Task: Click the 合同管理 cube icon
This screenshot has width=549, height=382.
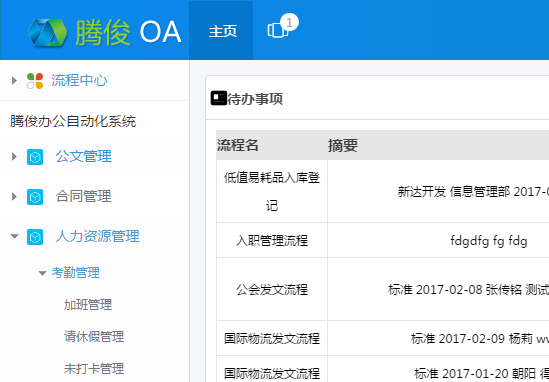Action: (x=35, y=197)
